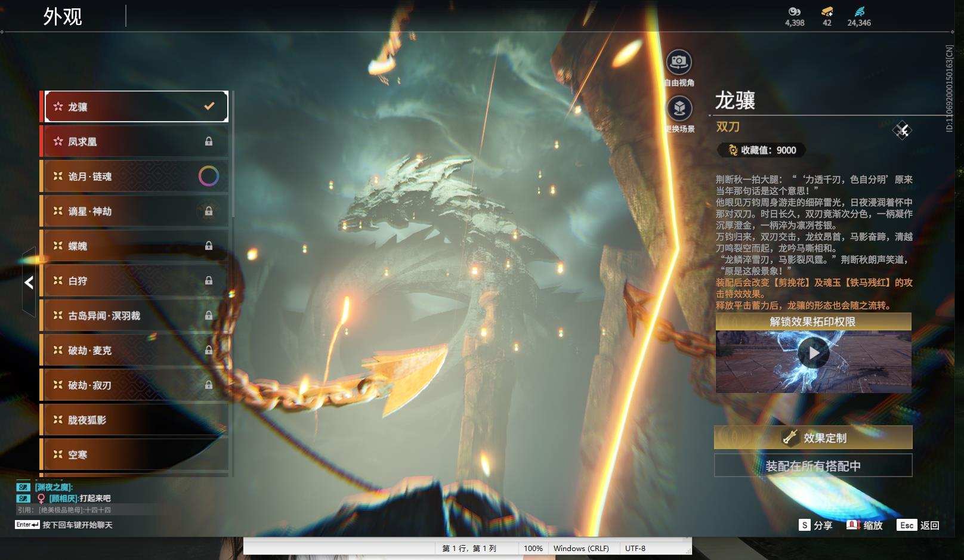This screenshot has height=560, width=964.
Task: Click the lock icon on 破劫·麦克
Action: 209,350
